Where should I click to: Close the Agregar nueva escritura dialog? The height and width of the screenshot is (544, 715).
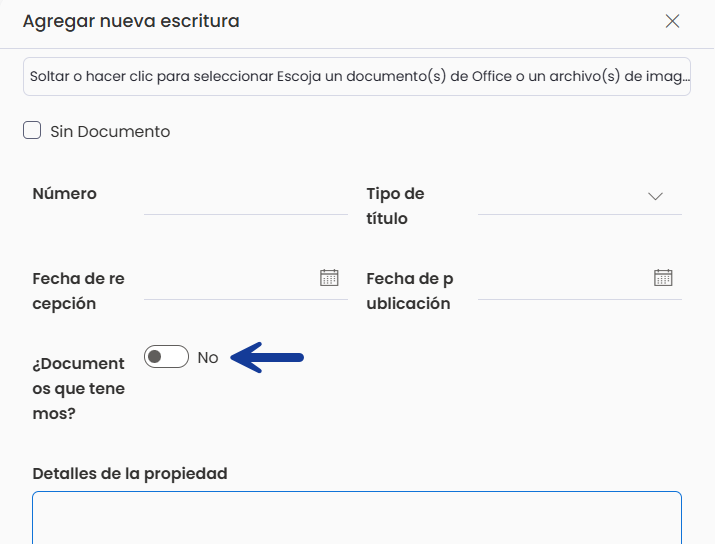point(672,21)
